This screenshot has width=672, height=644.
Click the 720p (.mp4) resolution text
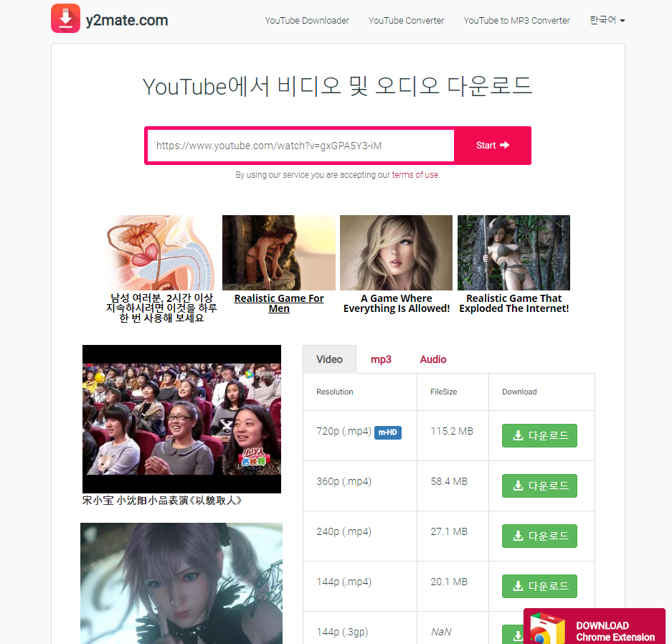pos(344,432)
